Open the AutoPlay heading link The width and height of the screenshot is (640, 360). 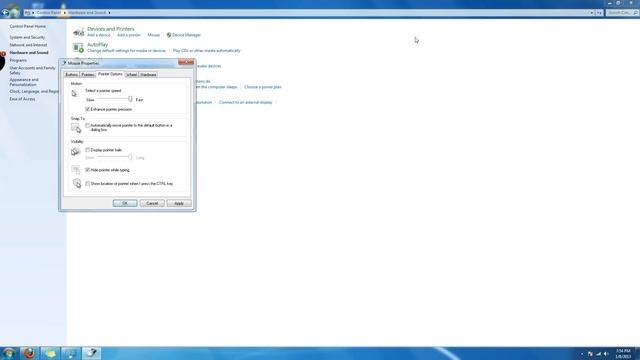click(x=98, y=44)
